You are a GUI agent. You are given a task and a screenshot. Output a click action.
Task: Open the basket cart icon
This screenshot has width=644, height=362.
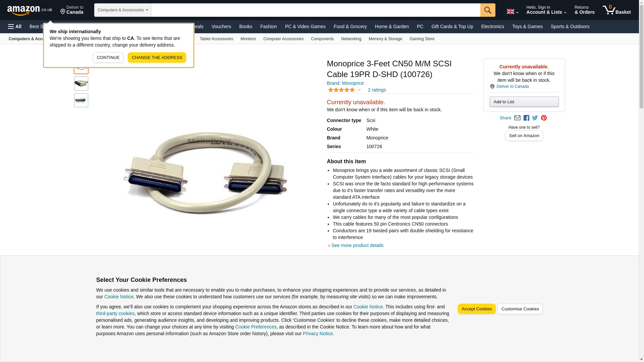616,10
